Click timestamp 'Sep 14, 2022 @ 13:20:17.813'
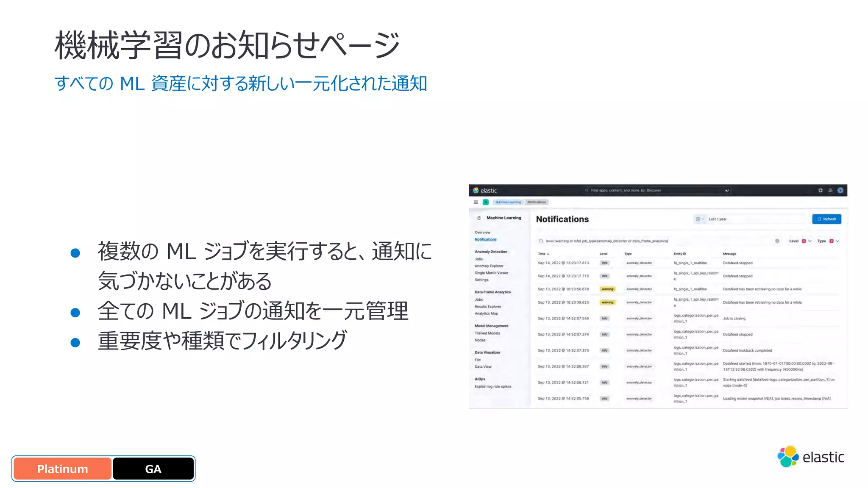The width and height of the screenshot is (868, 488). pyautogui.click(x=563, y=263)
